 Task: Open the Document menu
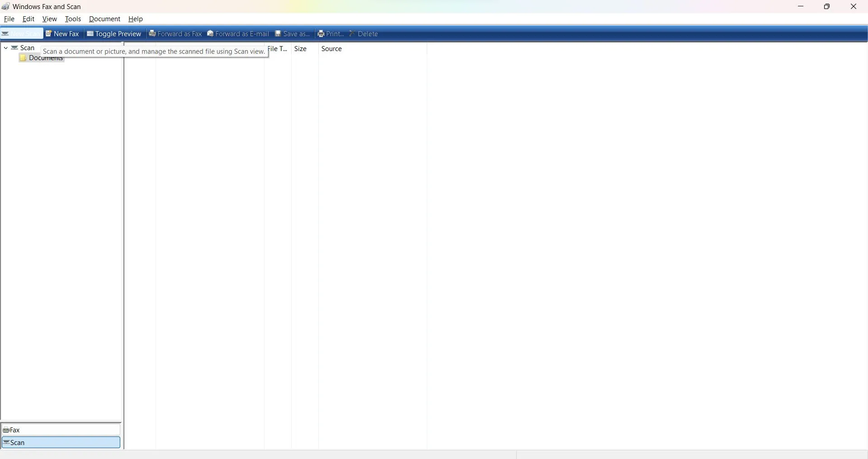104,19
